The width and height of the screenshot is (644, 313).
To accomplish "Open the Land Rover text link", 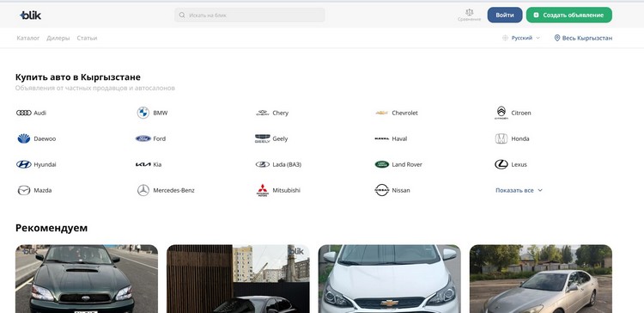I will coord(407,164).
